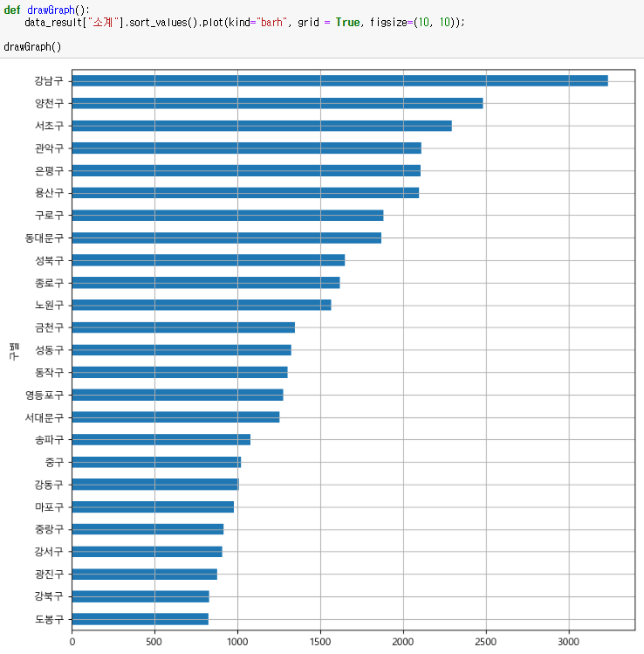Click the 강북구 axis label
644x654 pixels.
[x=49, y=596]
